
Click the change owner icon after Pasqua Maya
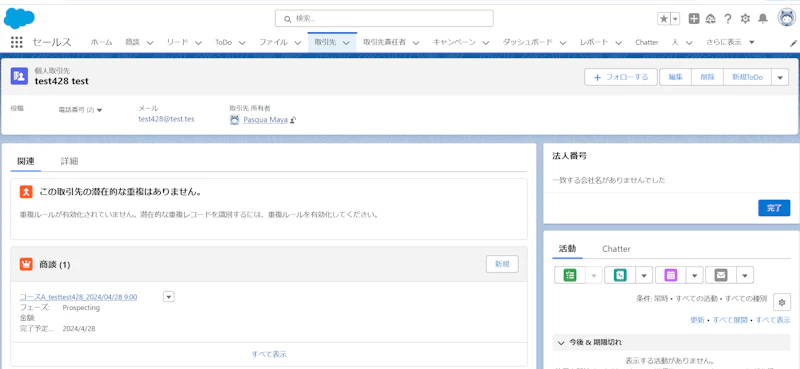293,121
